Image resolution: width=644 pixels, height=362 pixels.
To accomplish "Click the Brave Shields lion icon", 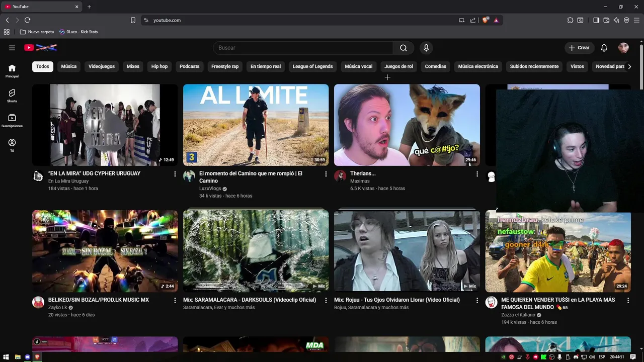I will point(486,20).
